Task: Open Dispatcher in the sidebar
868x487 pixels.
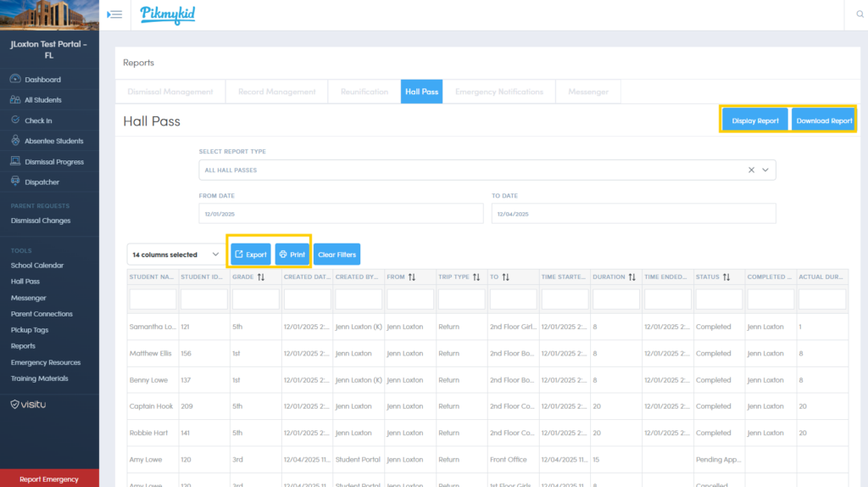Action: click(x=42, y=182)
